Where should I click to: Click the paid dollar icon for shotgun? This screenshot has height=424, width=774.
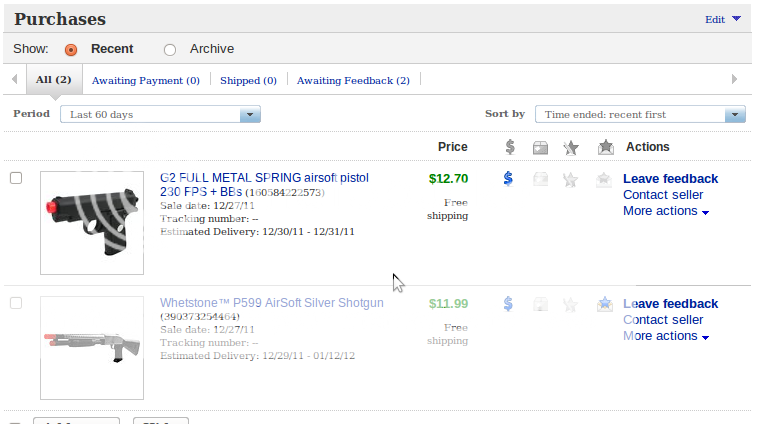(x=508, y=304)
